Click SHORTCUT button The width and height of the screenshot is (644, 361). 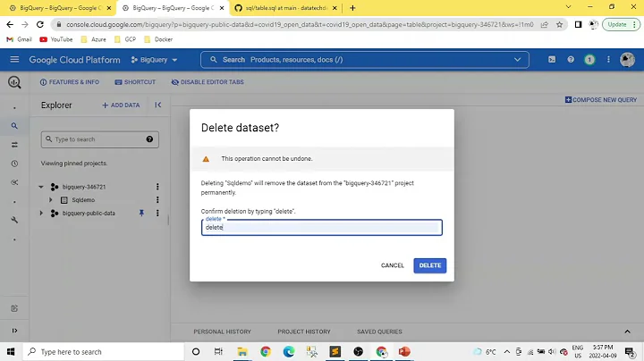tap(135, 82)
